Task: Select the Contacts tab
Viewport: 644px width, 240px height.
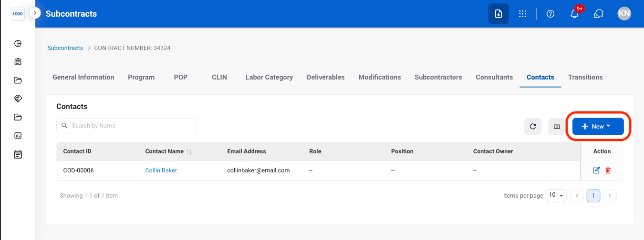Action: (540, 77)
